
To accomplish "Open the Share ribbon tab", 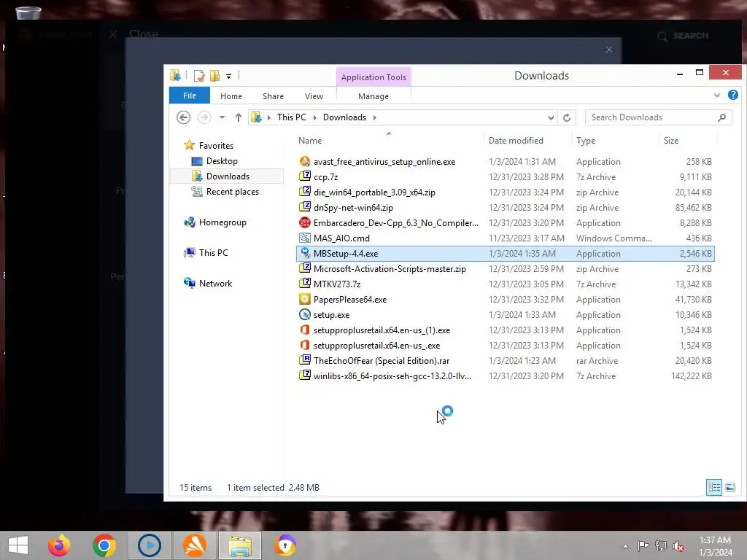I will point(273,96).
